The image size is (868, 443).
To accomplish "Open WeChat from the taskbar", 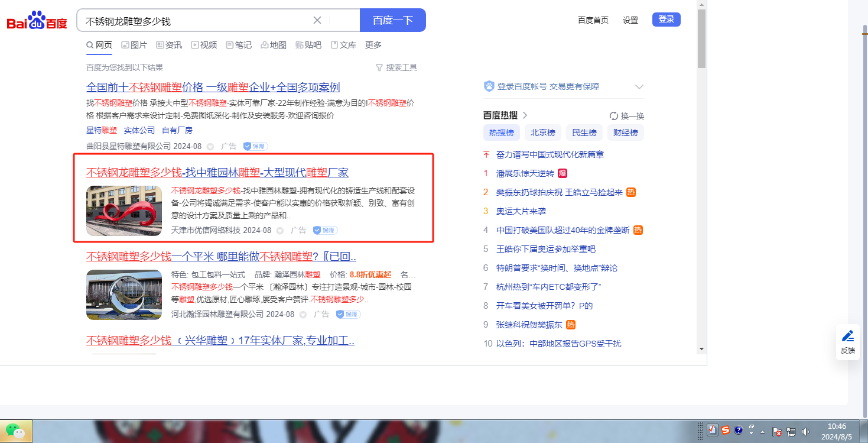I will pyautogui.click(x=17, y=431).
